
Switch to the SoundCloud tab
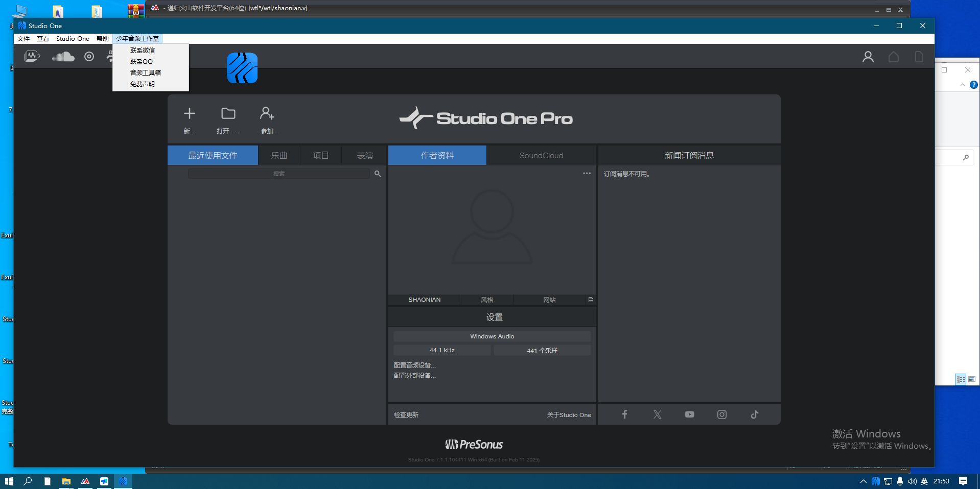[x=542, y=155]
